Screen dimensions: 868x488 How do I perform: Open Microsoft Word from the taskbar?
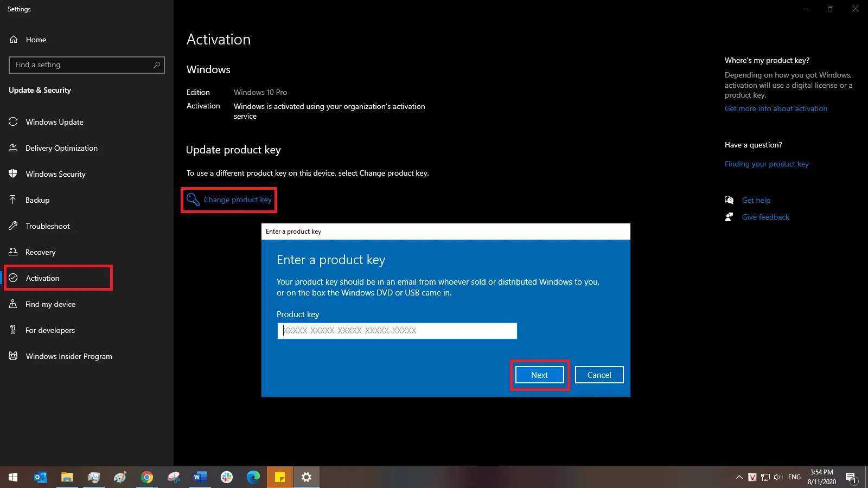point(200,477)
